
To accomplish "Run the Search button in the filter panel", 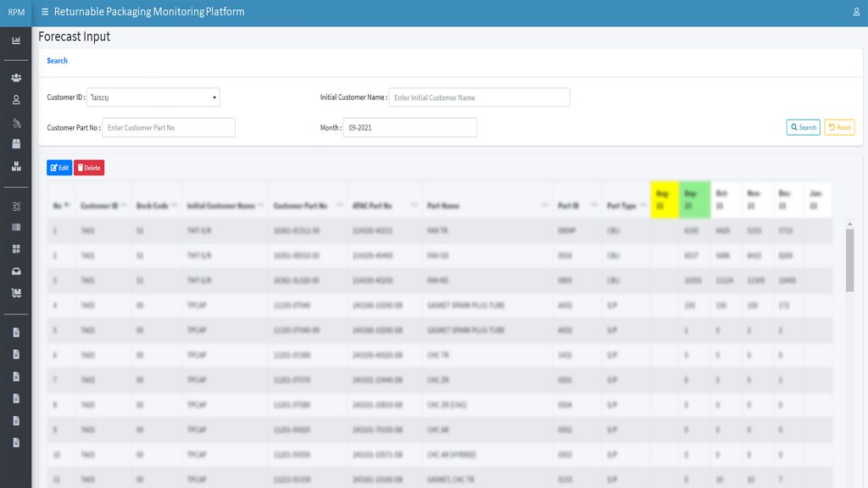I will [804, 127].
